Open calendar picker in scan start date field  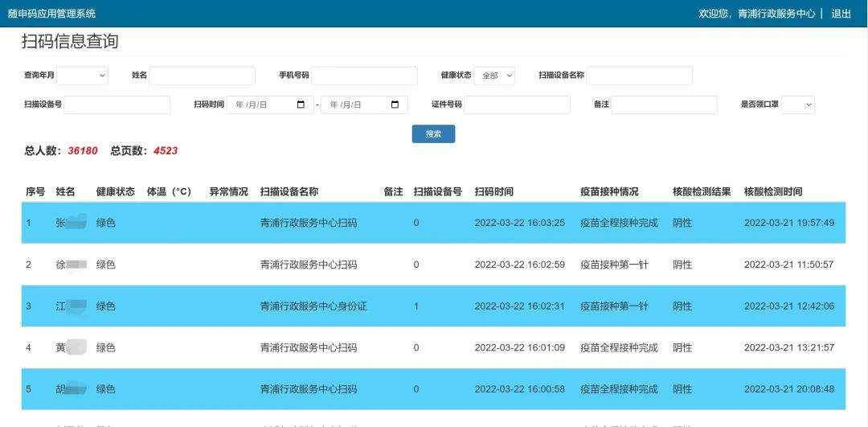(x=301, y=105)
